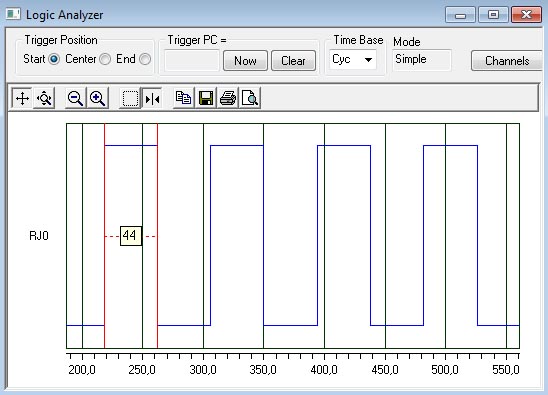The height and width of the screenshot is (395, 548).
Task: Activate the dotted selection rectangle tool
Action: click(130, 98)
